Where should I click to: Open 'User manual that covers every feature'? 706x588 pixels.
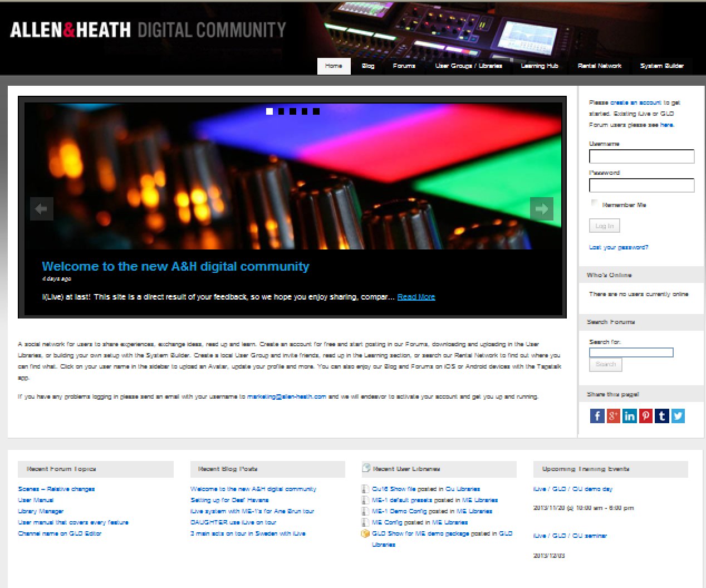pos(73,522)
